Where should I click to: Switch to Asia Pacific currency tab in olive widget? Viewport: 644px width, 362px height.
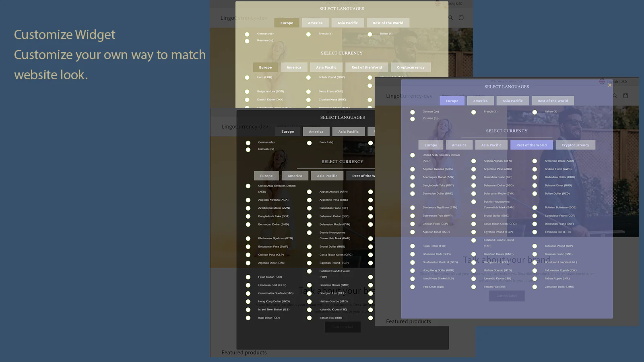click(326, 68)
